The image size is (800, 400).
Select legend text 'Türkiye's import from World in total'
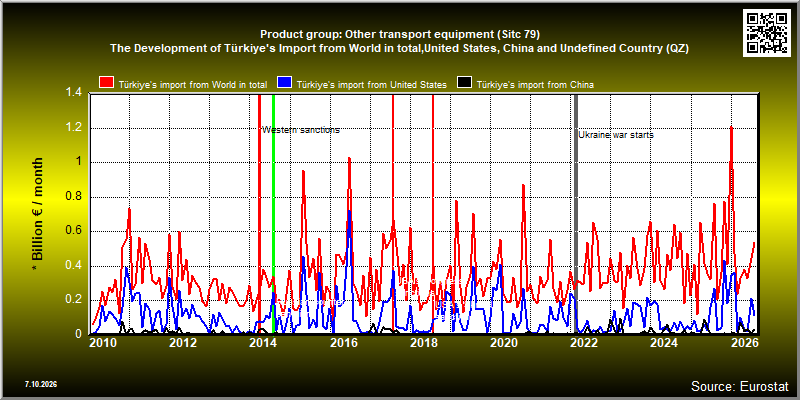(193, 85)
